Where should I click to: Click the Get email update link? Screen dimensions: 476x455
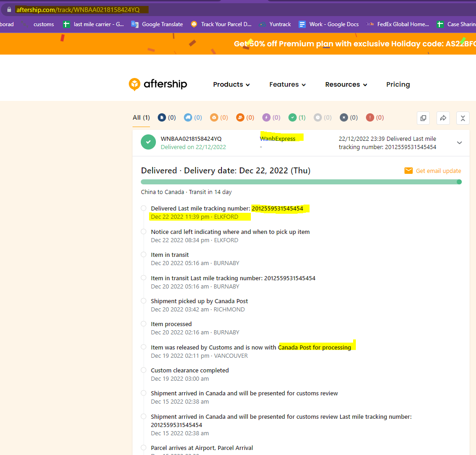438,171
